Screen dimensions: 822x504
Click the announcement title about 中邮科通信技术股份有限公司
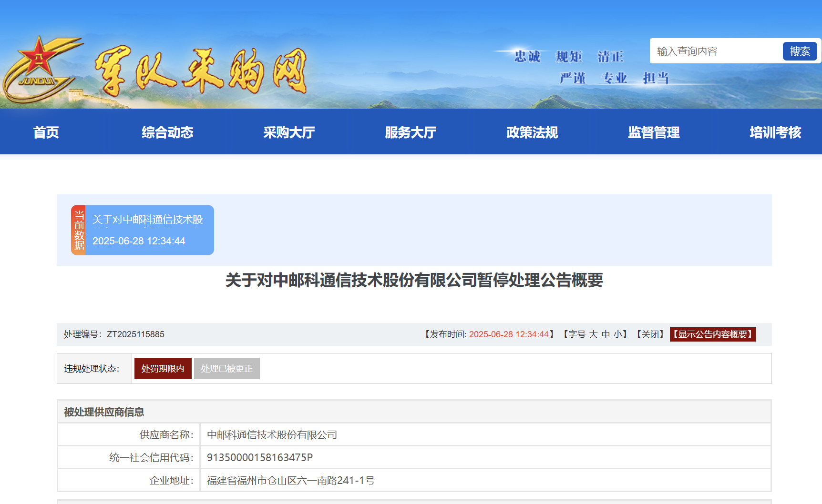[x=414, y=280]
